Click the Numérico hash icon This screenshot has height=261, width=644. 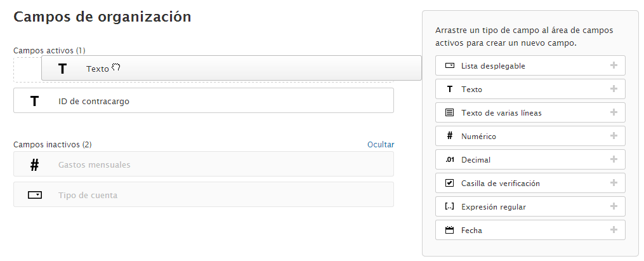tap(449, 136)
